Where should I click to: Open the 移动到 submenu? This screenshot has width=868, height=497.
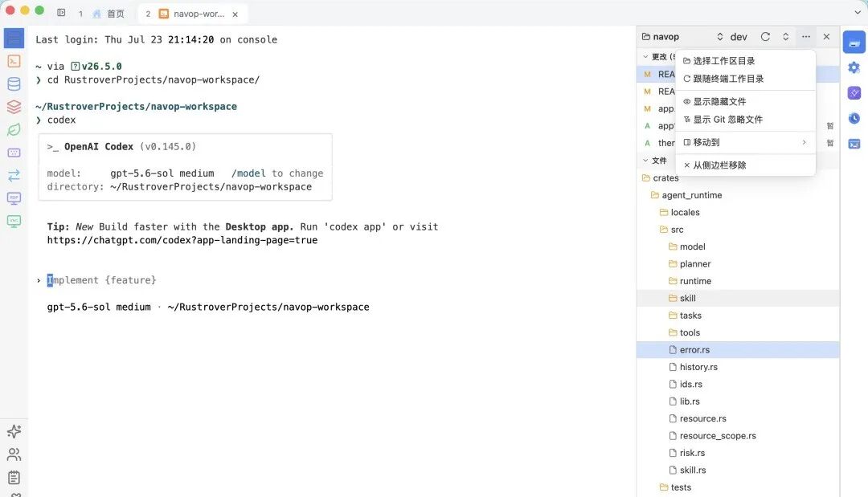point(745,142)
